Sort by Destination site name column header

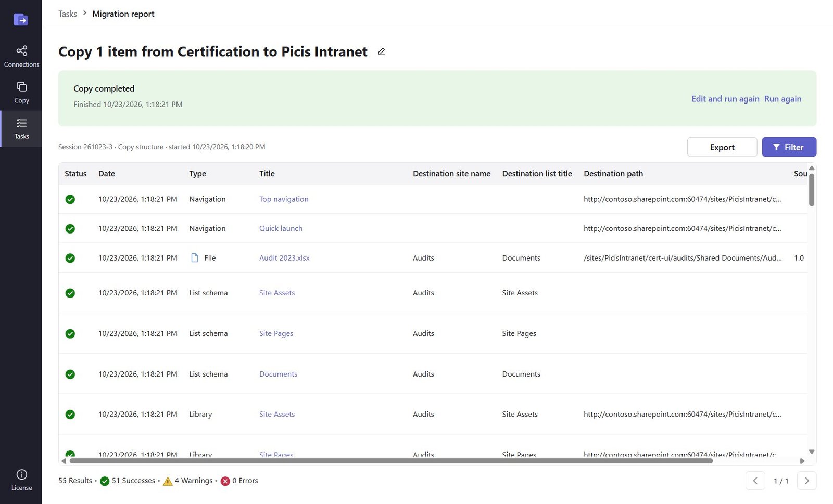(x=451, y=174)
